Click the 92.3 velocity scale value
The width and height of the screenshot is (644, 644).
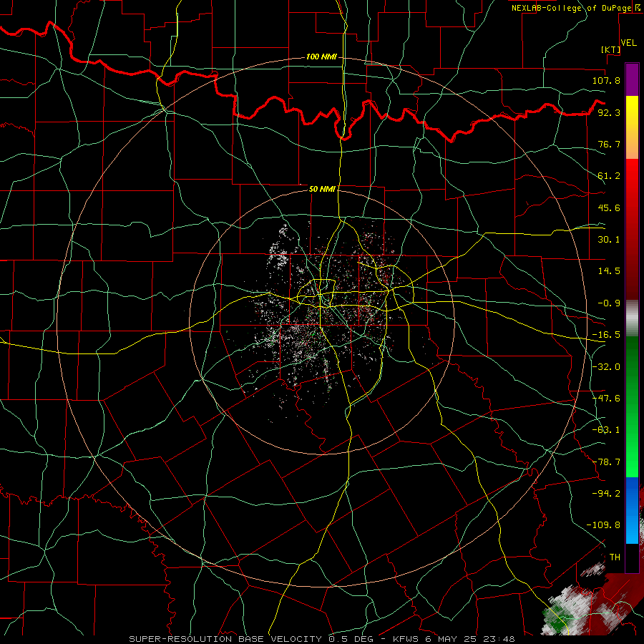[609, 112]
